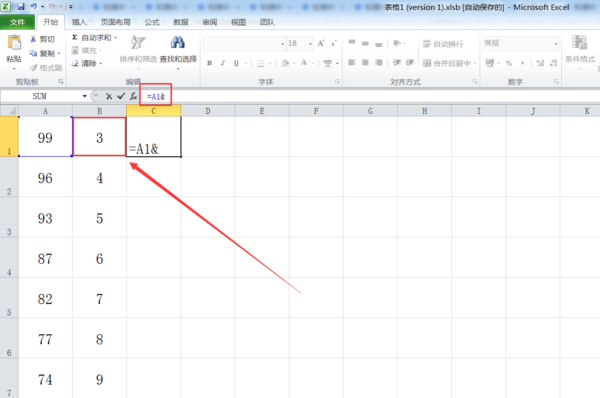600x398 pixels.
Task: Click the Paste clipboard icon
Action: [x=14, y=42]
